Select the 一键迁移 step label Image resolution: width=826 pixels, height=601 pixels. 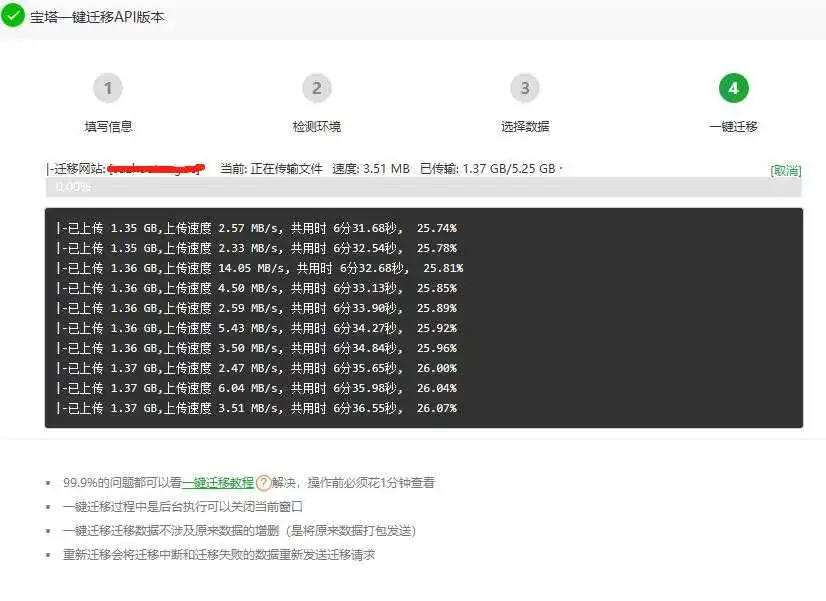pyautogui.click(x=734, y=124)
